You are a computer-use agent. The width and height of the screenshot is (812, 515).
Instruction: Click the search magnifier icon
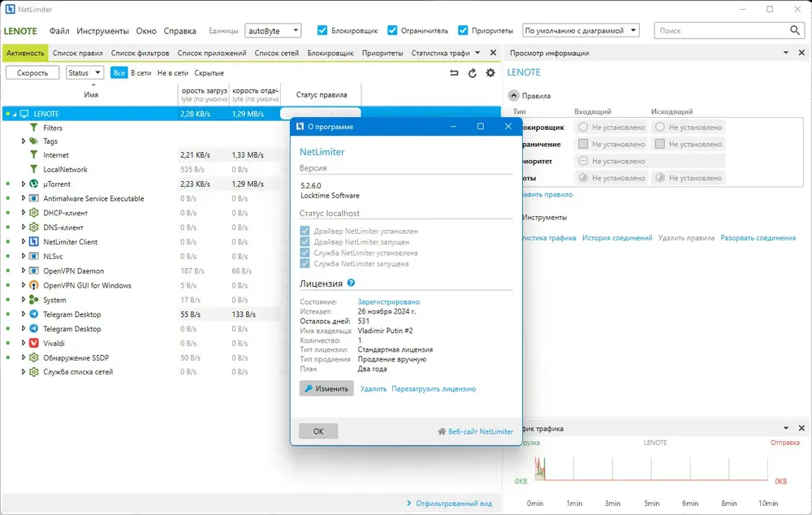pyautogui.click(x=794, y=31)
